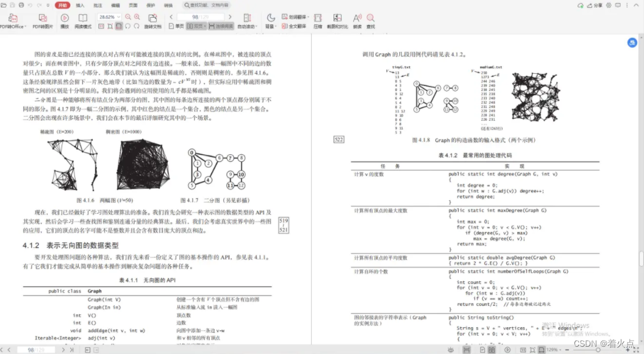This screenshot has height=354, width=644.
Task: Enter fullscreen via status bar icon
Action: (x=637, y=350)
